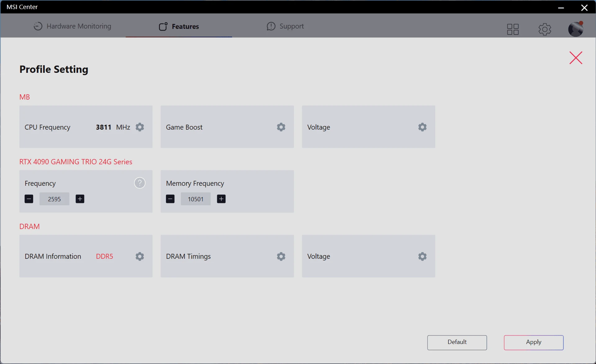Minimize the MSI Center window

tap(561, 7)
